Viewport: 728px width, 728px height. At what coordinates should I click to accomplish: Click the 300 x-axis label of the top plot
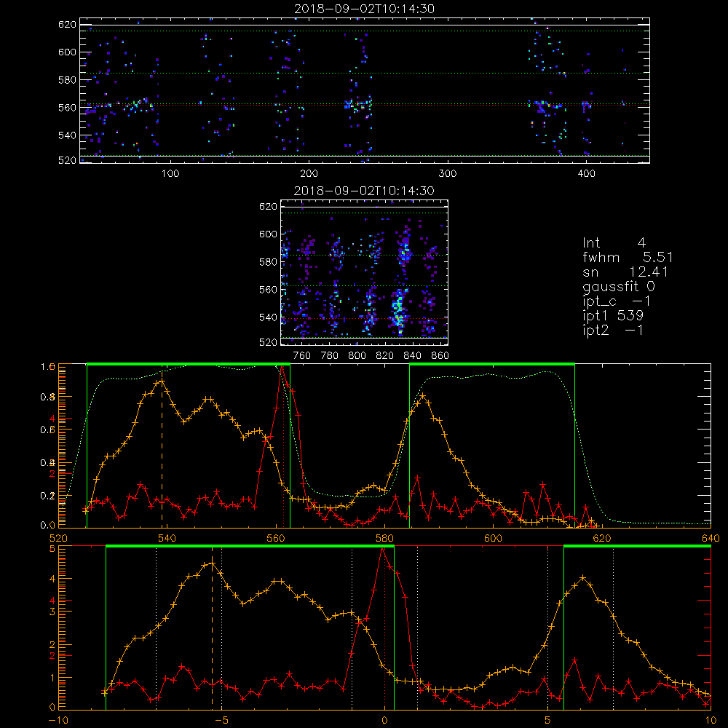448,174
